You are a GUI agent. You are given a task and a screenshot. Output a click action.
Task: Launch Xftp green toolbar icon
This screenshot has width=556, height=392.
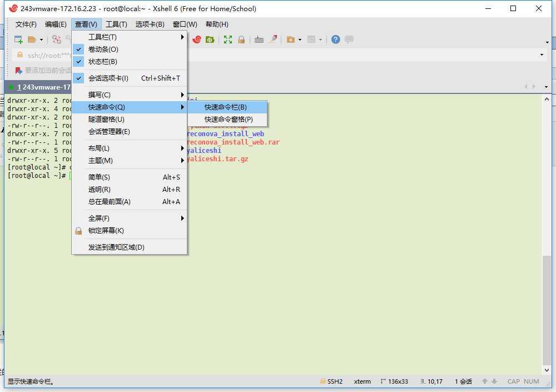210,39
